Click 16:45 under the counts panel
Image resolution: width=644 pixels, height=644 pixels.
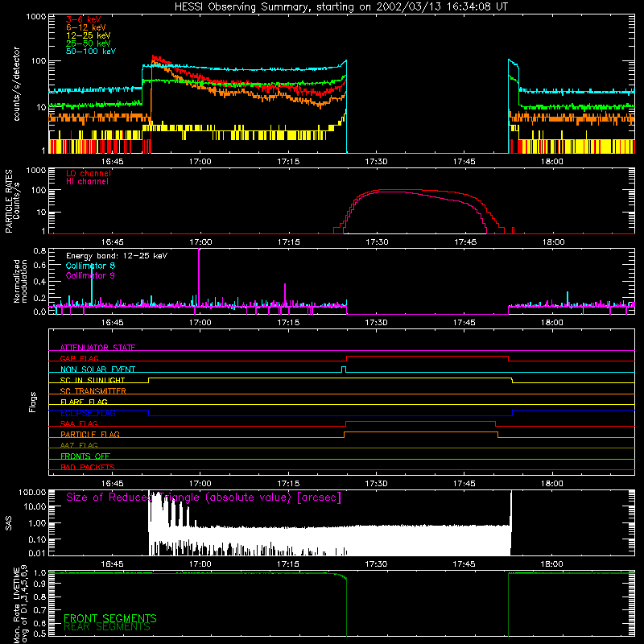(112, 162)
